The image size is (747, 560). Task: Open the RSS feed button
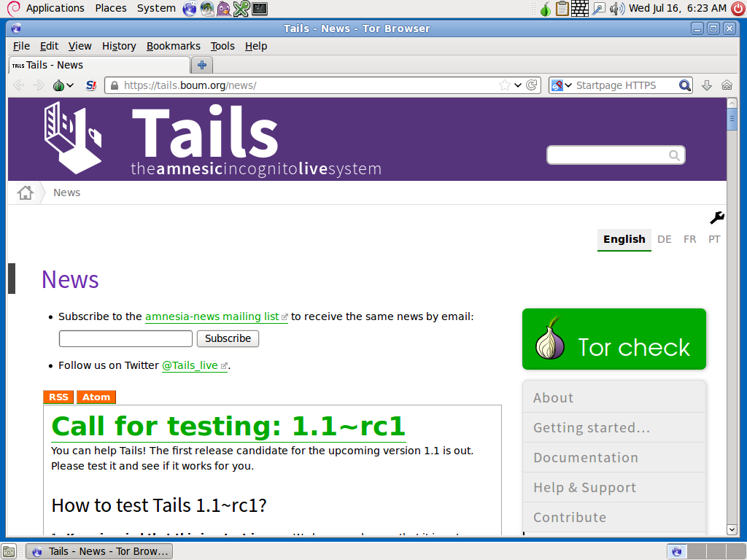click(x=58, y=397)
